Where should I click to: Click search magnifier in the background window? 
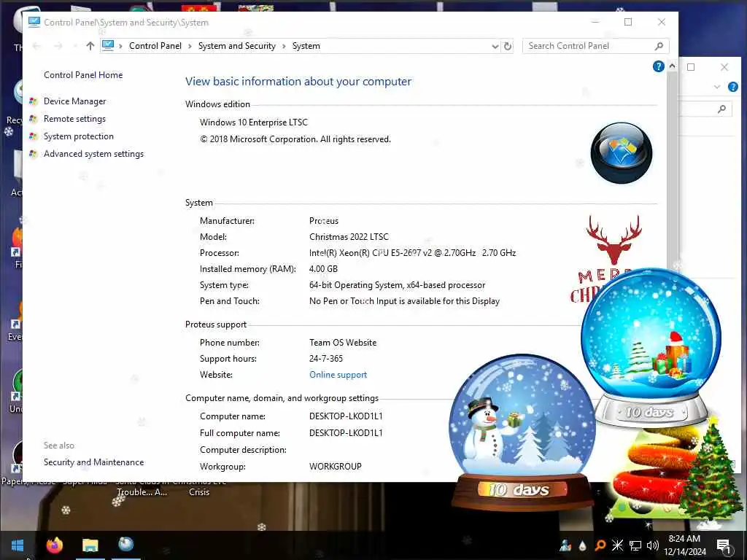tap(721, 109)
